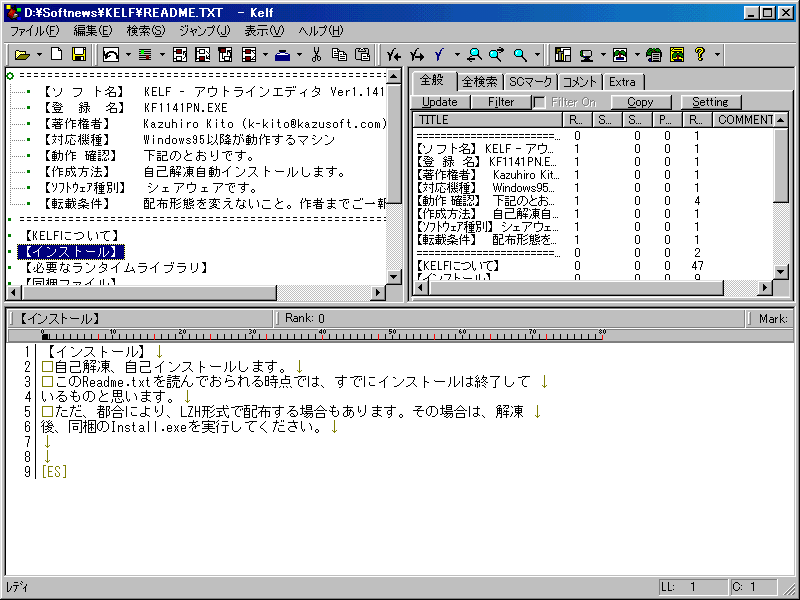Open dropdown arrow beside the blue check mark
Screen dimensions: 800x600
click(457, 55)
